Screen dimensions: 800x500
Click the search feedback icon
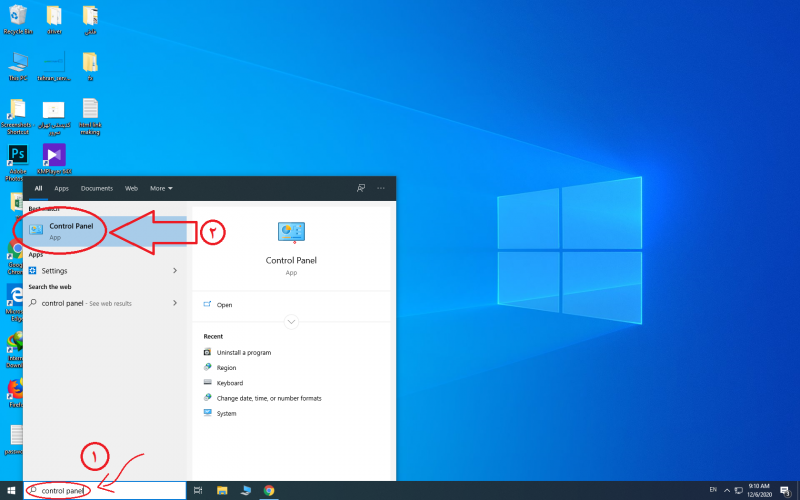coord(361,188)
